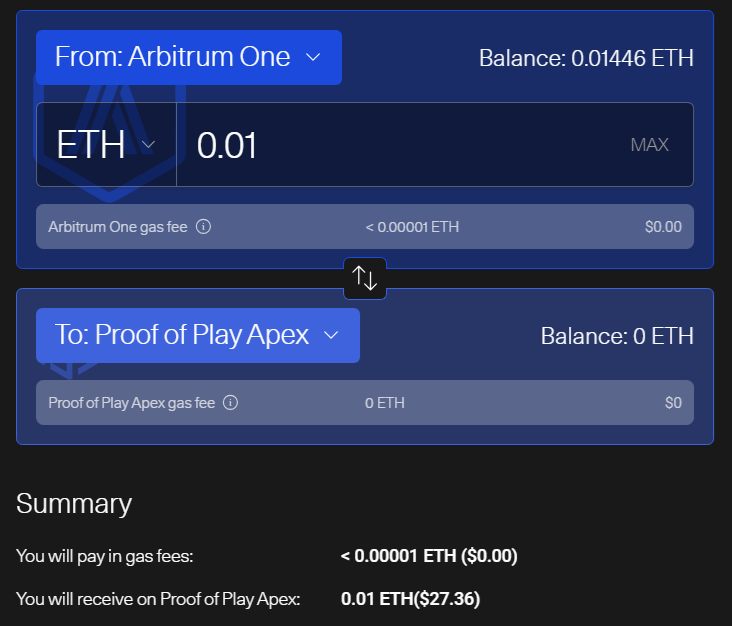
Task: Click the Arbitrum One gas fee row
Action: point(365,226)
